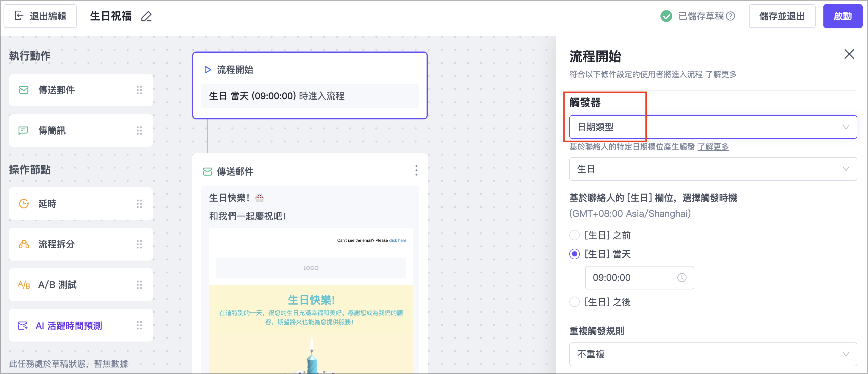Viewport: 868px width, 374px height.
Task: Click the help icon beside 已儲存草稿
Action: (730, 16)
